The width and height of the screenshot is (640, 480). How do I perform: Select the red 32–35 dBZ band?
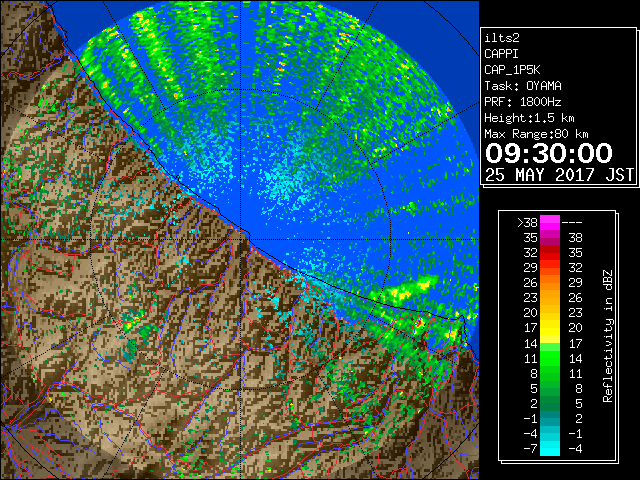[550, 253]
